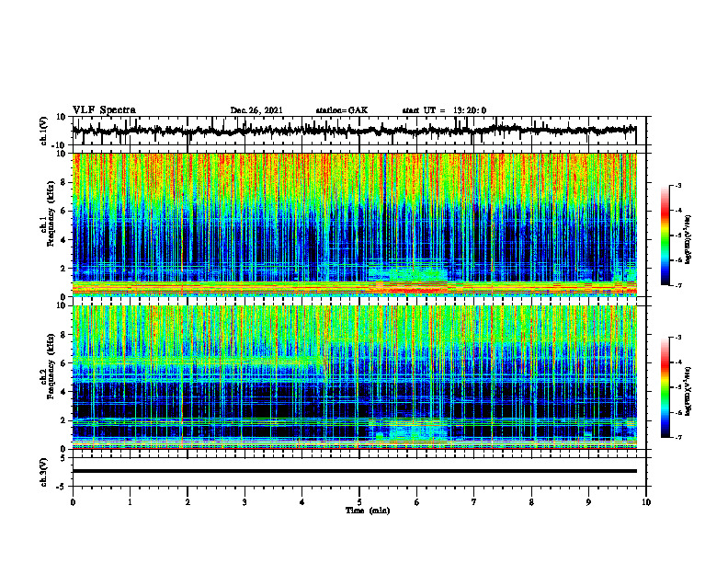Click the "VLF Spectra" title text
Image resolution: width=728 pixels, height=563 pixels.
coord(104,110)
